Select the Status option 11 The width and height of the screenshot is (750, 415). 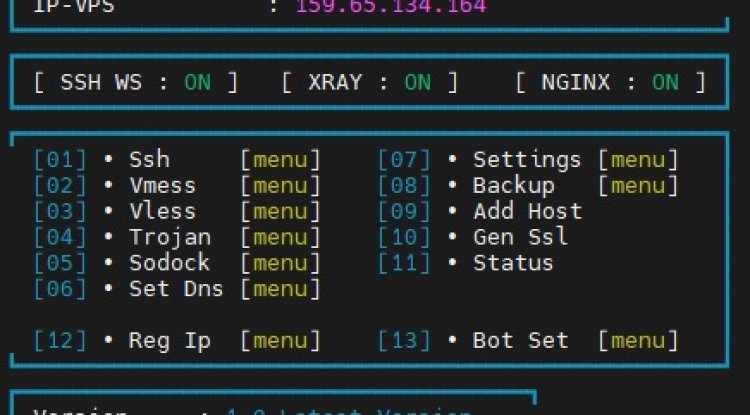tap(513, 263)
